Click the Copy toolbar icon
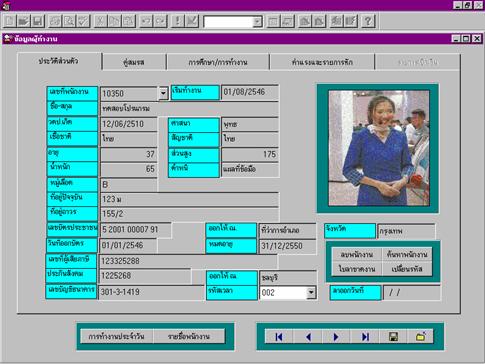Screen dimensions: 485x364 (x=114, y=21)
